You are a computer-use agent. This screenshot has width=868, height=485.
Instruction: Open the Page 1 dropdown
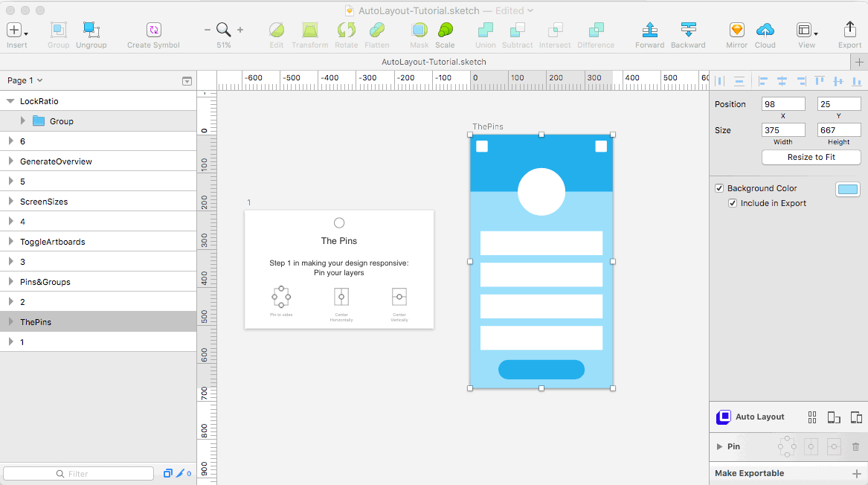click(25, 80)
